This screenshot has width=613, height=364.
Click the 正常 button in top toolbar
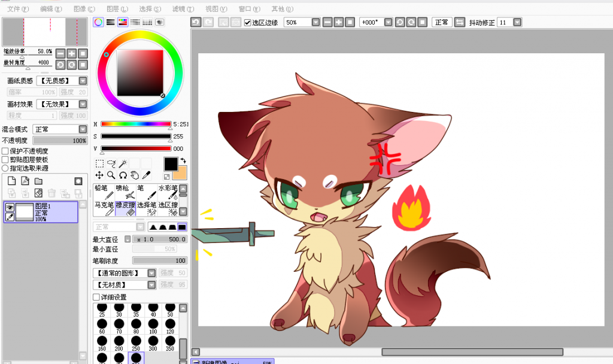point(442,22)
